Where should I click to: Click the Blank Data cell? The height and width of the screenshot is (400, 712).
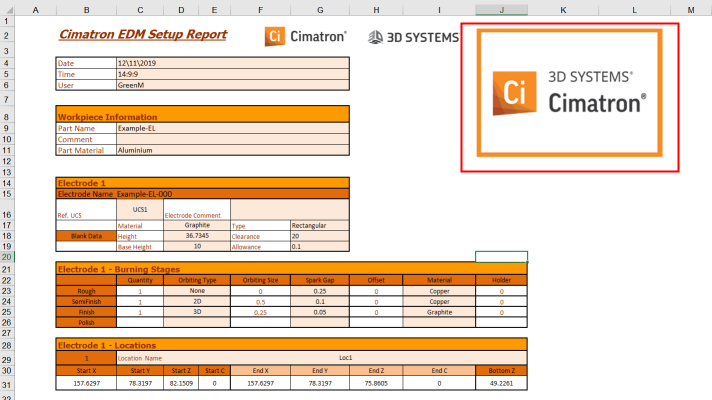tap(86, 236)
